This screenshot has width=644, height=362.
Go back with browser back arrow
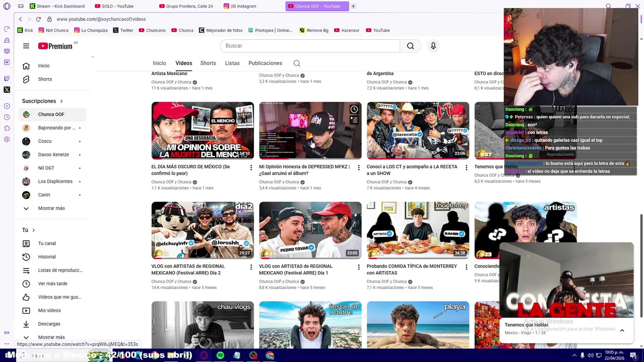click(x=20, y=19)
